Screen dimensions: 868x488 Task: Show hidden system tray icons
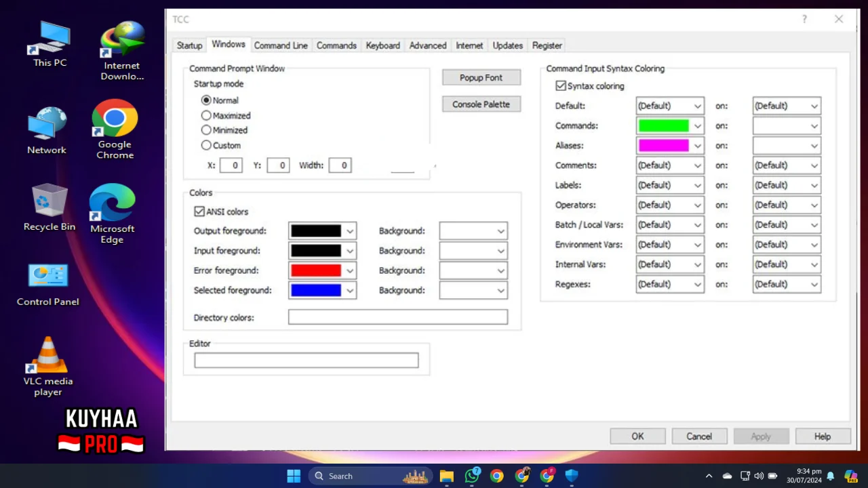click(709, 476)
